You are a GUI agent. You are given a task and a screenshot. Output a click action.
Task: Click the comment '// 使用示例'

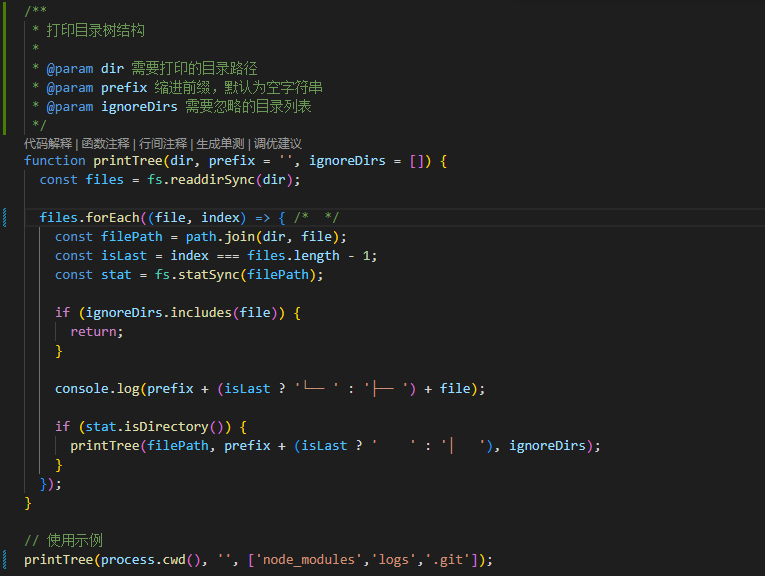(x=63, y=540)
